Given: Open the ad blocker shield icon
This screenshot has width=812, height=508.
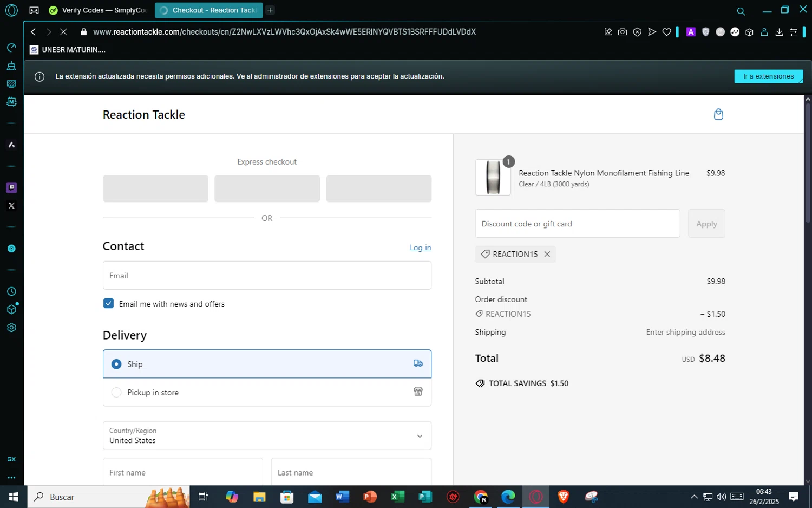Looking at the screenshot, I should 637,32.
